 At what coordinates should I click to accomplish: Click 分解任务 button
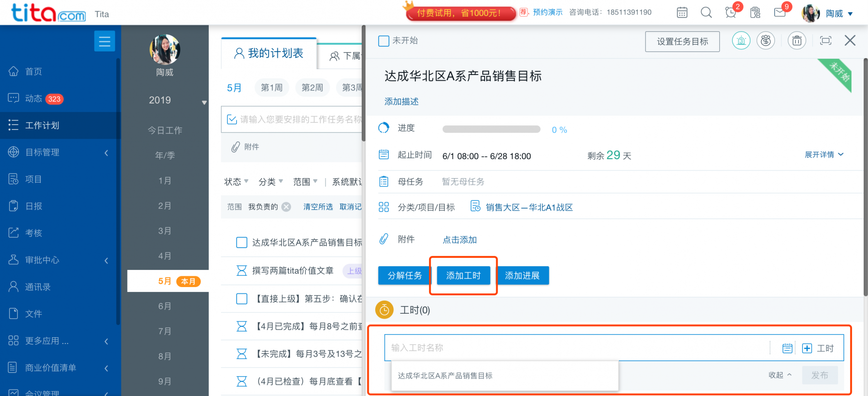(x=405, y=275)
